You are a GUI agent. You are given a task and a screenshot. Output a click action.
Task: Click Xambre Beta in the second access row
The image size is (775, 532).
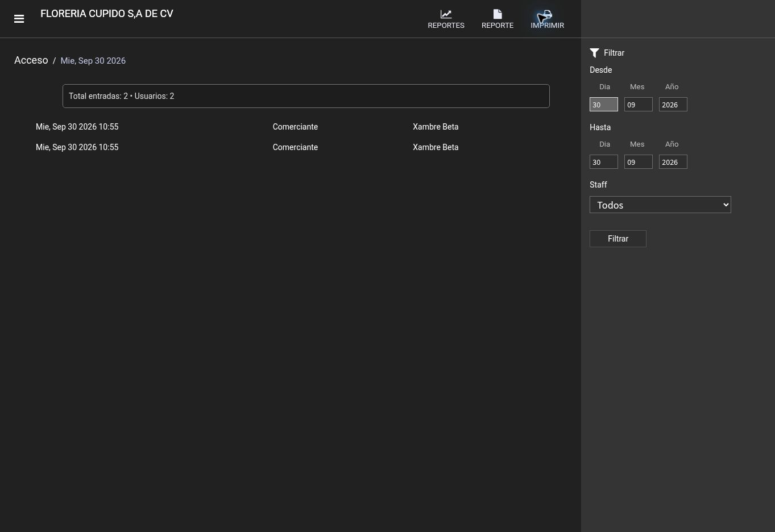pyautogui.click(x=436, y=147)
